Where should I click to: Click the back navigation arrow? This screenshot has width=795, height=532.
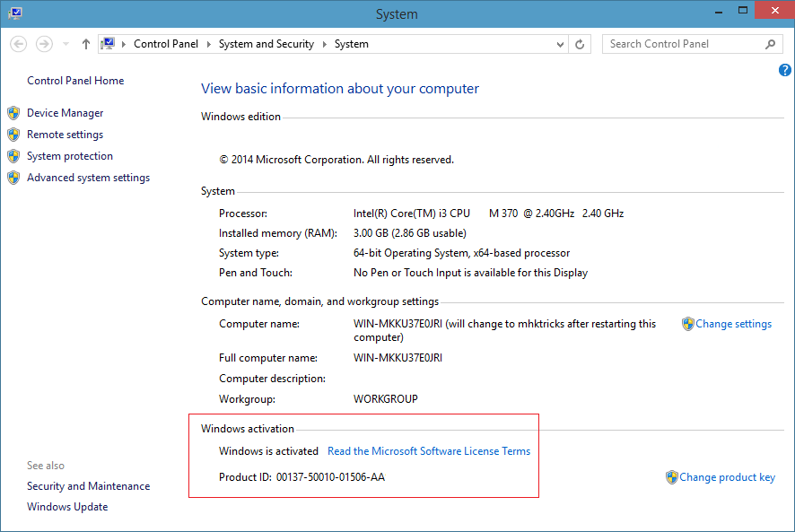pyautogui.click(x=19, y=43)
